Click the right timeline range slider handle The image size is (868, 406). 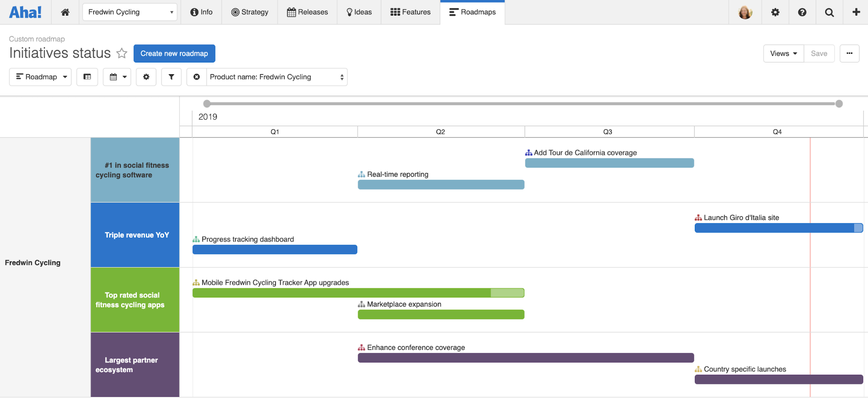[x=839, y=103]
